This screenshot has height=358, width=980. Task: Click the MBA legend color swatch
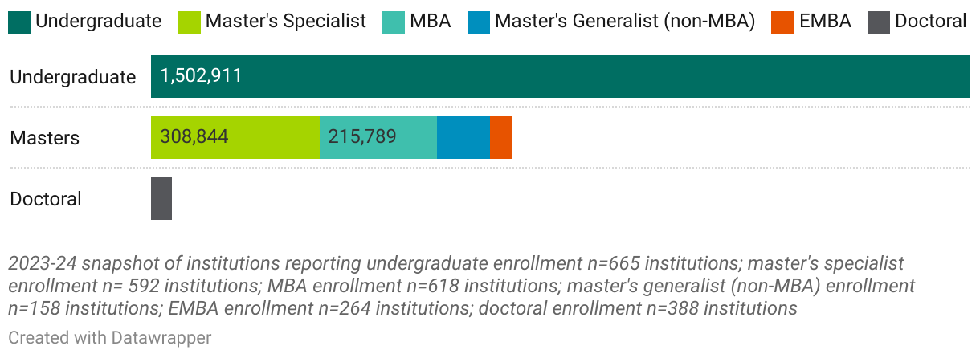tap(394, 22)
